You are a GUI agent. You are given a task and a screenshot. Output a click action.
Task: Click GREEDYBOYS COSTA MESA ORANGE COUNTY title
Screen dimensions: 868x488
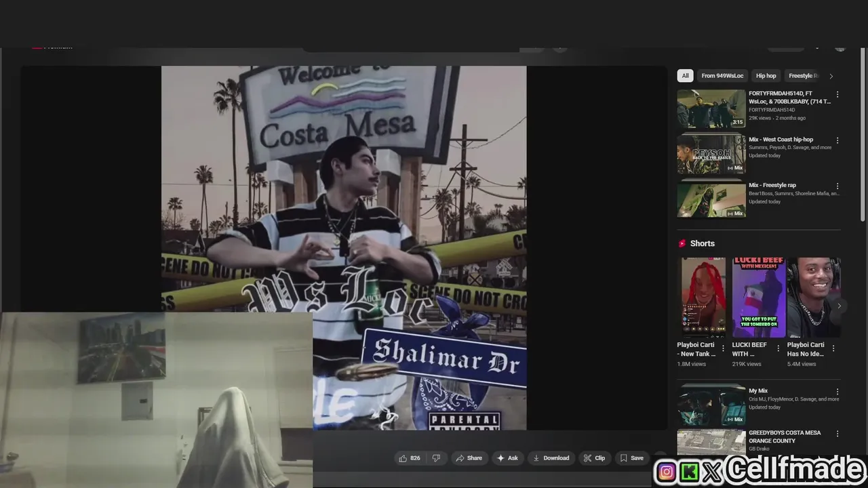point(785,436)
